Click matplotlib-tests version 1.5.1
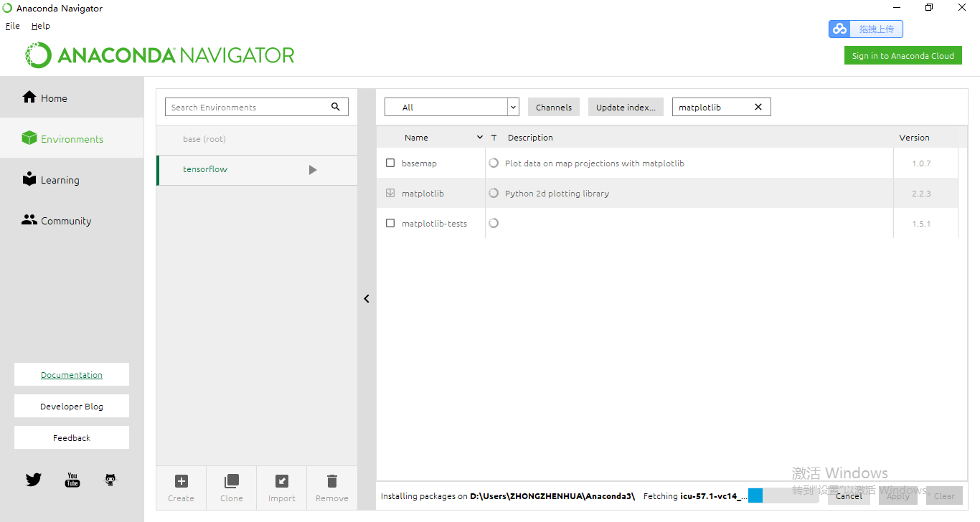The image size is (980, 522). 921,224
